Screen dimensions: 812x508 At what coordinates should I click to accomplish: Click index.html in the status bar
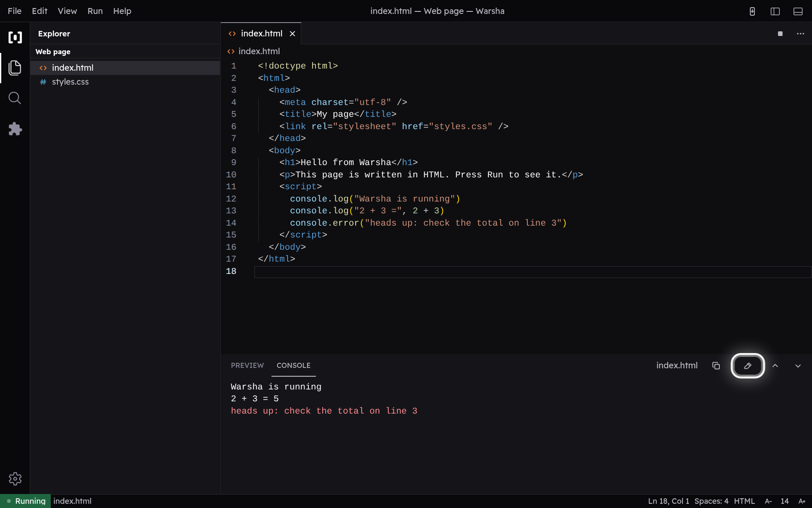coord(72,501)
